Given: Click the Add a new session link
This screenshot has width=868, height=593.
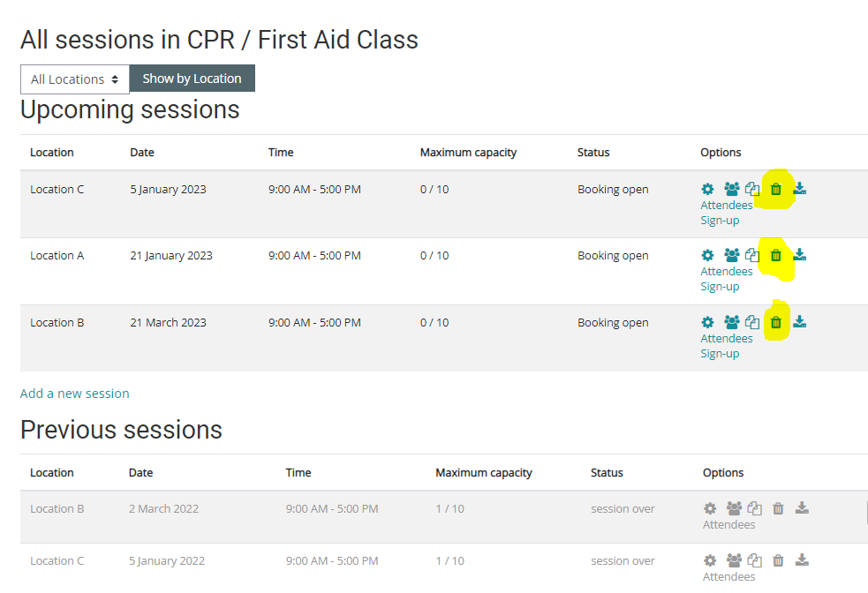Looking at the screenshot, I should click(x=75, y=394).
